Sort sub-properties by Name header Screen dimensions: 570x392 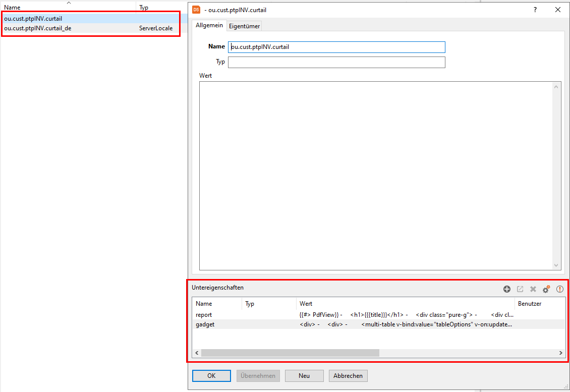tap(217, 304)
